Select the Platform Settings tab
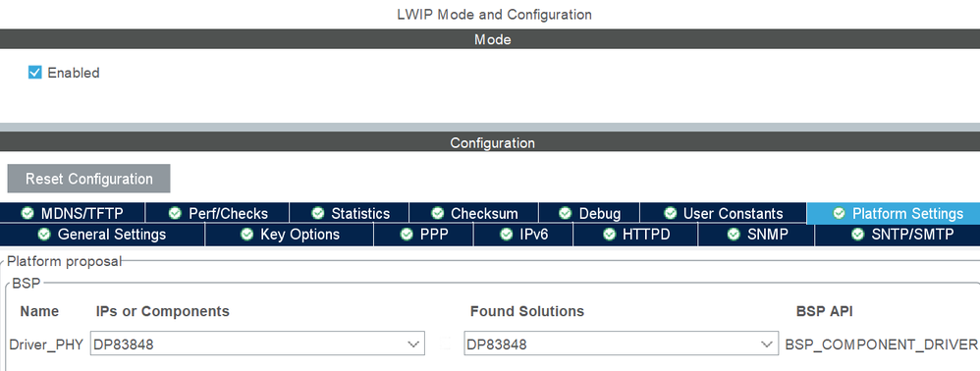This screenshot has width=980, height=371. click(x=894, y=213)
